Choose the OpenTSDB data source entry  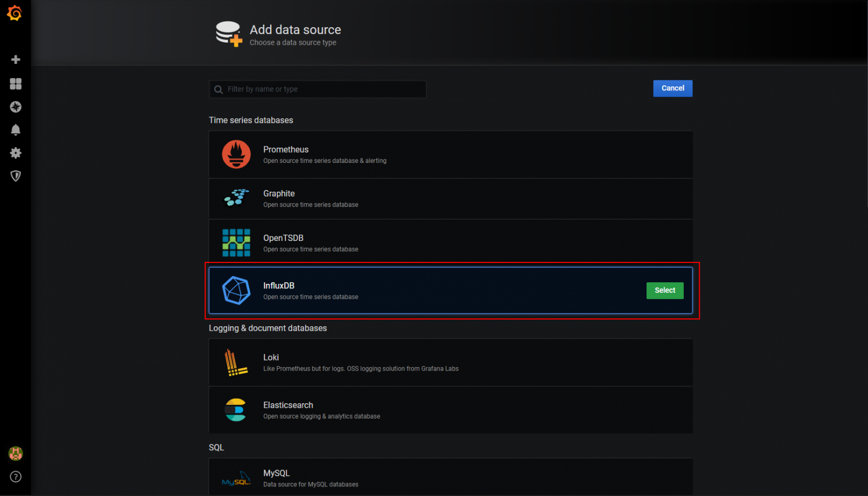click(x=450, y=243)
